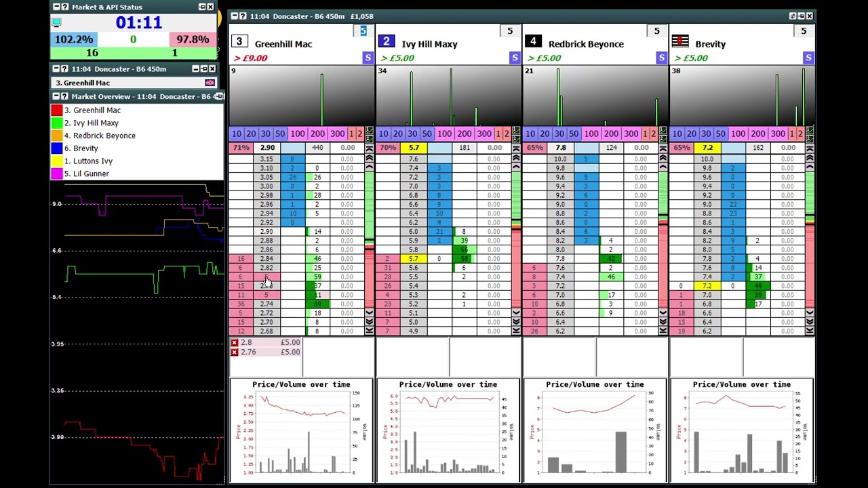Pin the Market Overview window

(x=218, y=96)
